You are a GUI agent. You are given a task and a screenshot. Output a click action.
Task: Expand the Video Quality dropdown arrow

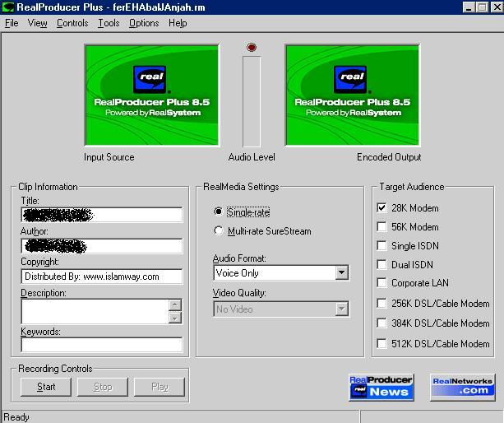[342, 309]
